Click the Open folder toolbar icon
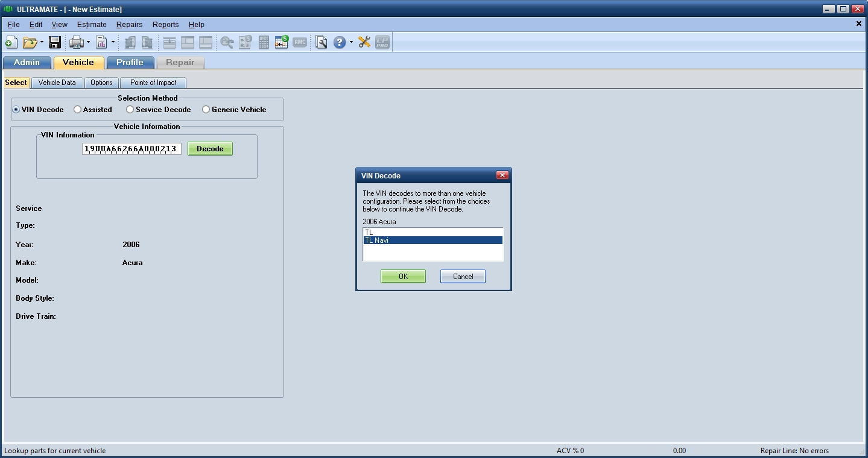The width and height of the screenshot is (868, 458). click(x=30, y=42)
